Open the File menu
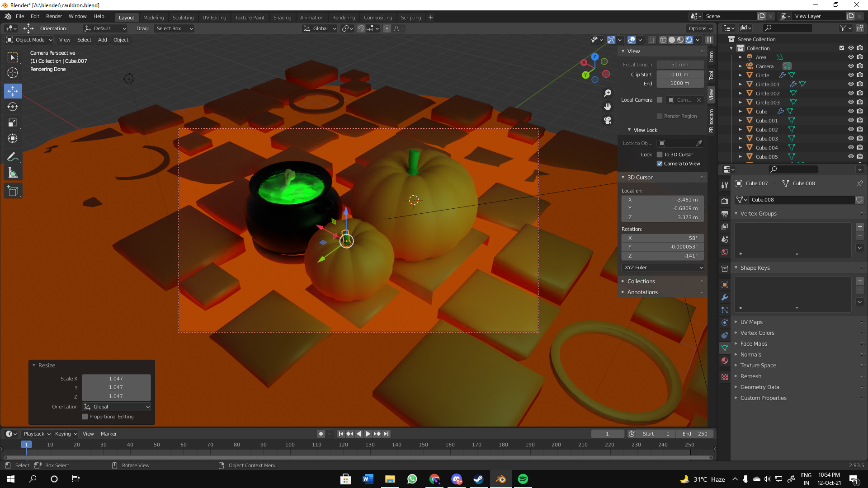 click(20, 16)
